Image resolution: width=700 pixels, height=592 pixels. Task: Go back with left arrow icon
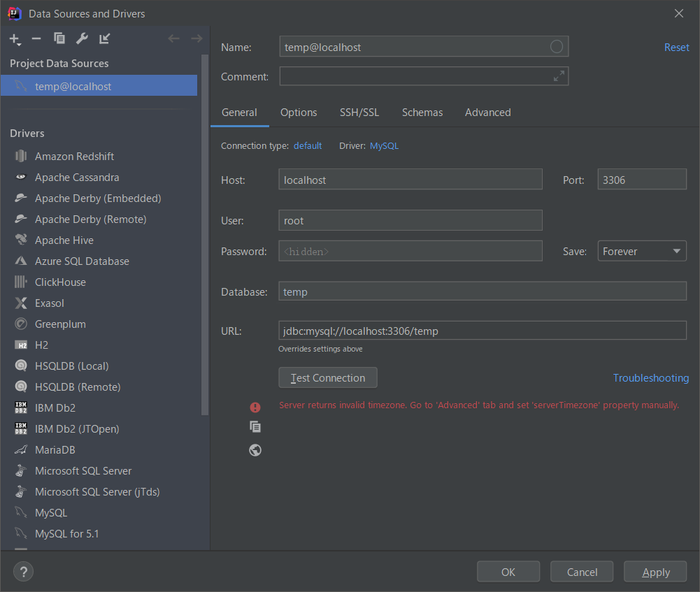173,39
